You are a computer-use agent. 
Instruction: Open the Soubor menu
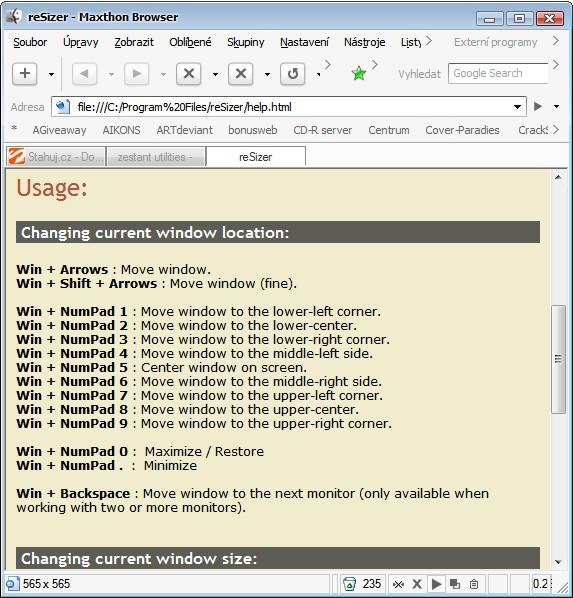[30, 42]
